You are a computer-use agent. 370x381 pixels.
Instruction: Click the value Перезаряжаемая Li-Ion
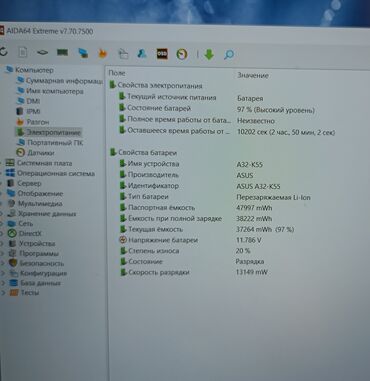(x=273, y=197)
